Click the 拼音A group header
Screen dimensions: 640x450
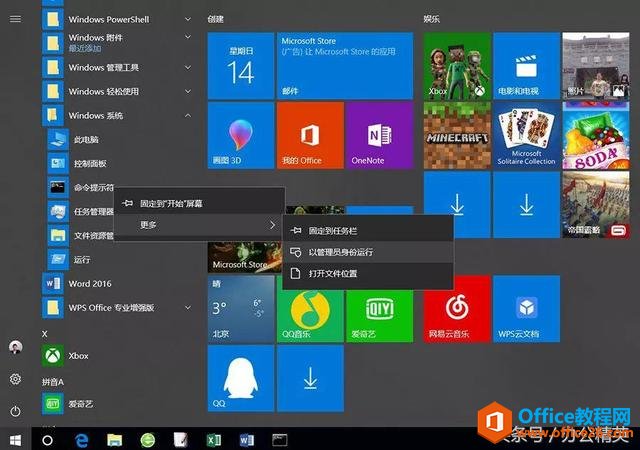(53, 382)
